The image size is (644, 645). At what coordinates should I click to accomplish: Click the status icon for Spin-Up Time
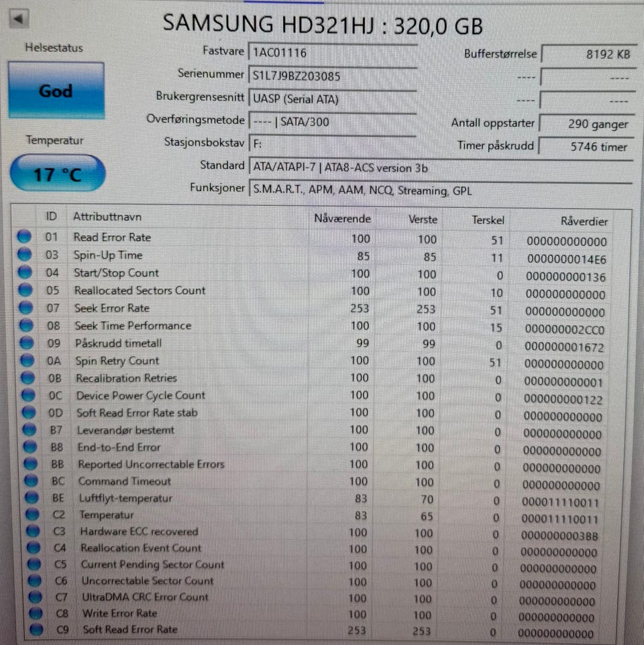(x=25, y=254)
